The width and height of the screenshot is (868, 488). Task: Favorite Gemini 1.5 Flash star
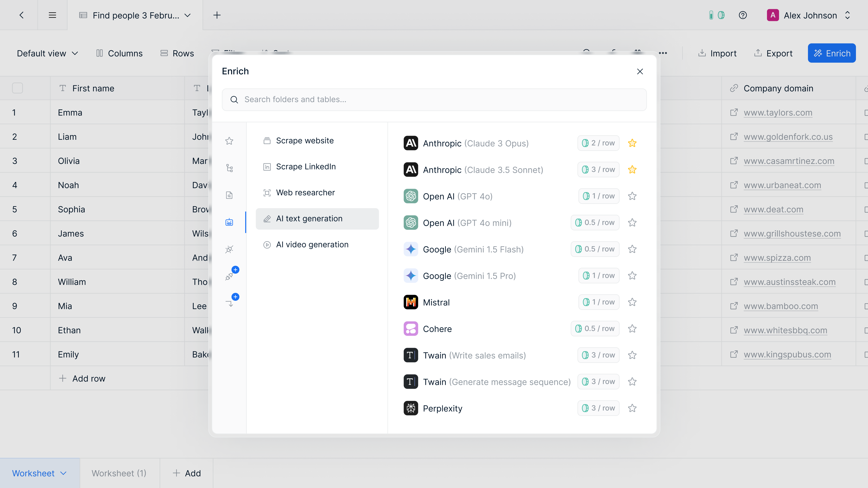[x=632, y=249]
